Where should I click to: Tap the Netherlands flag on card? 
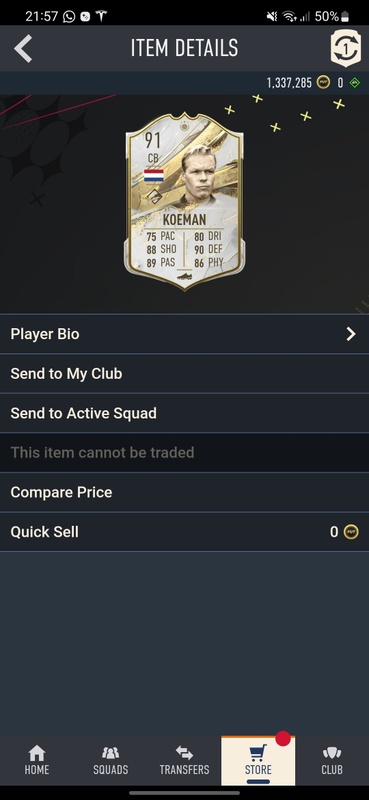154,176
